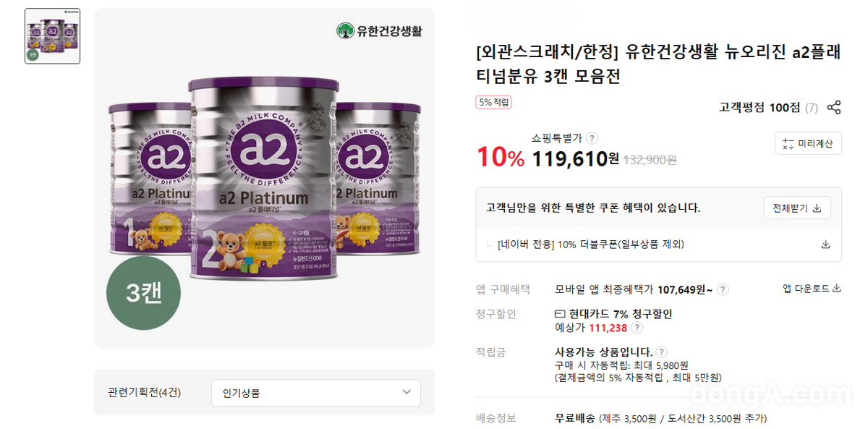Expand the 인기상품 dropdown
868x429 pixels.
(316, 393)
